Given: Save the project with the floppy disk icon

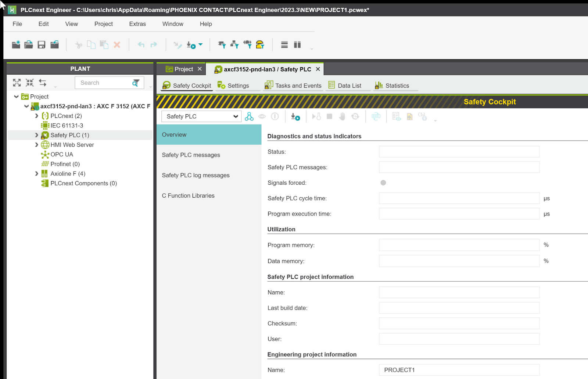Looking at the screenshot, I should 42,45.
